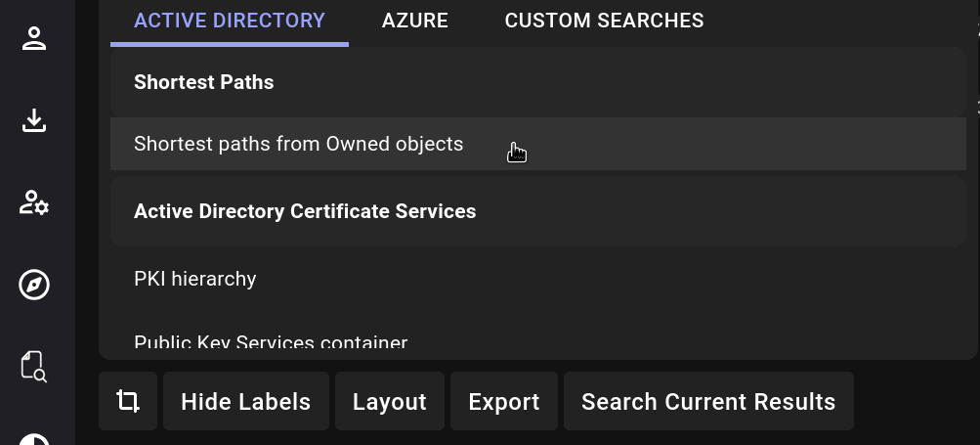Click the download collectors icon in sidebar
The width and height of the screenshot is (980, 445).
[34, 120]
